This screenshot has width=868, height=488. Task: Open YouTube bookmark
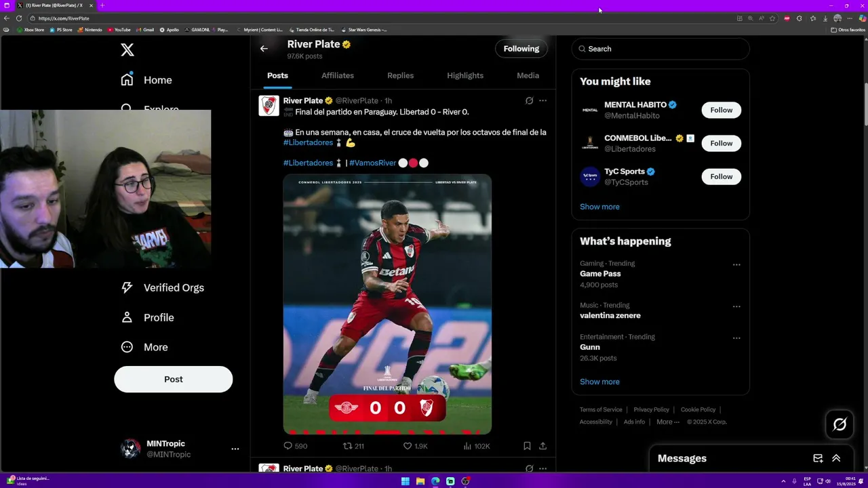[x=119, y=30]
